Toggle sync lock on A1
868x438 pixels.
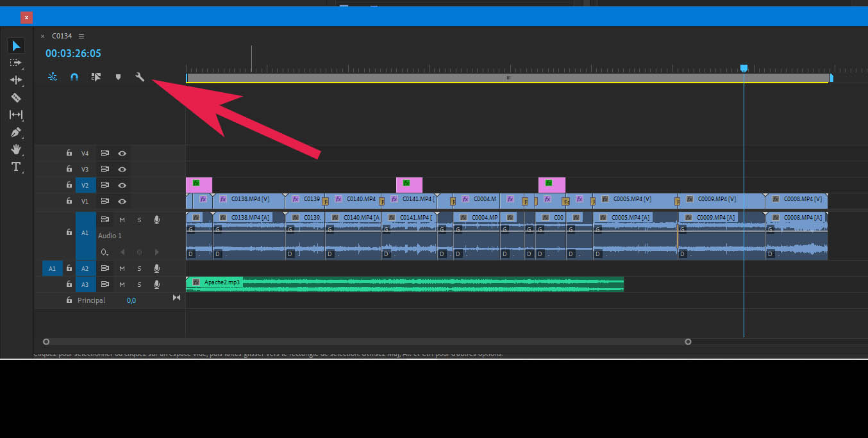click(104, 220)
